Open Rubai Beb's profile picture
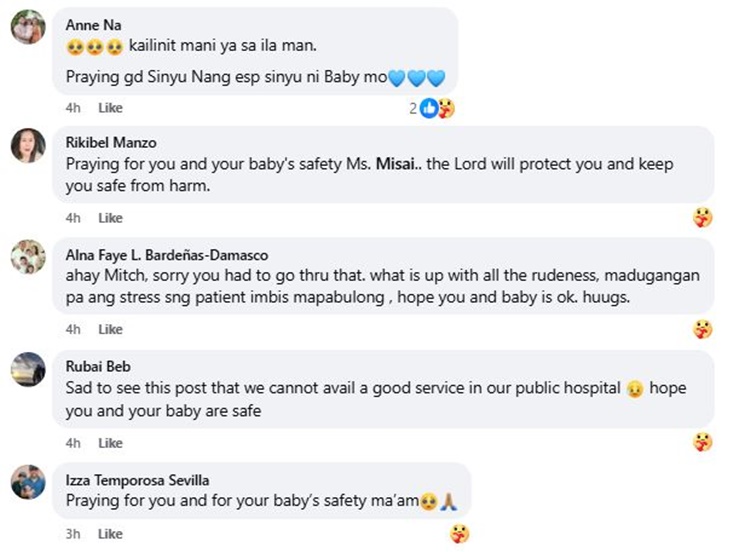The height and width of the screenshot is (552, 750). coord(28,370)
